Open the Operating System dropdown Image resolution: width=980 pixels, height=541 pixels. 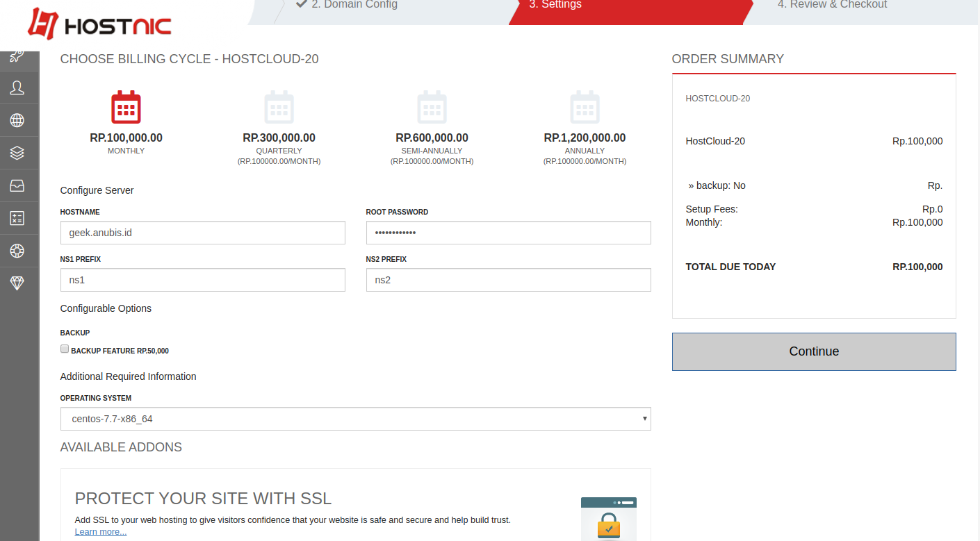tap(356, 419)
